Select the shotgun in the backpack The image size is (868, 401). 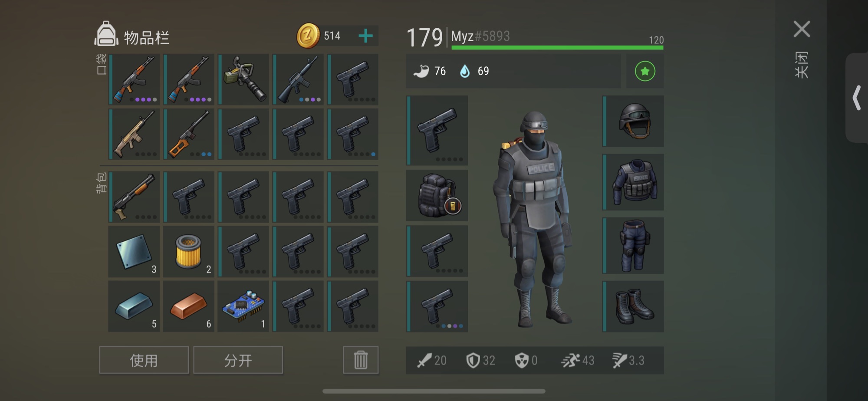point(134,197)
